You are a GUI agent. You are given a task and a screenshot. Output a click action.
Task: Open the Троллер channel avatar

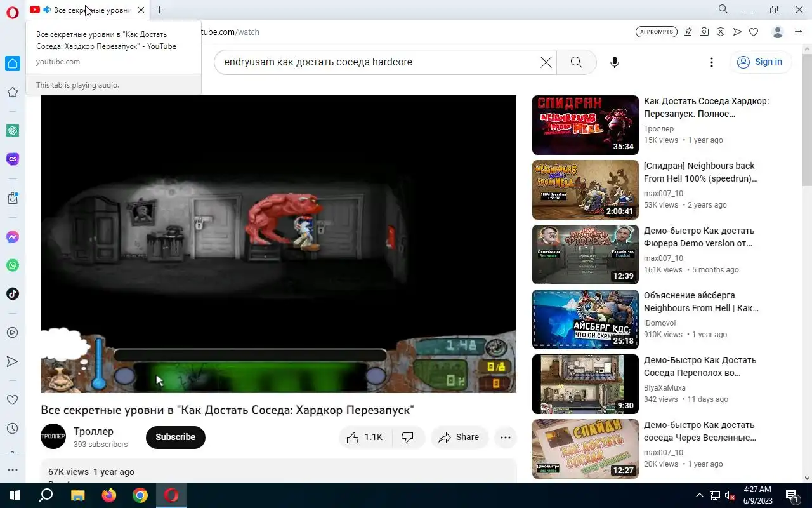coord(53,436)
